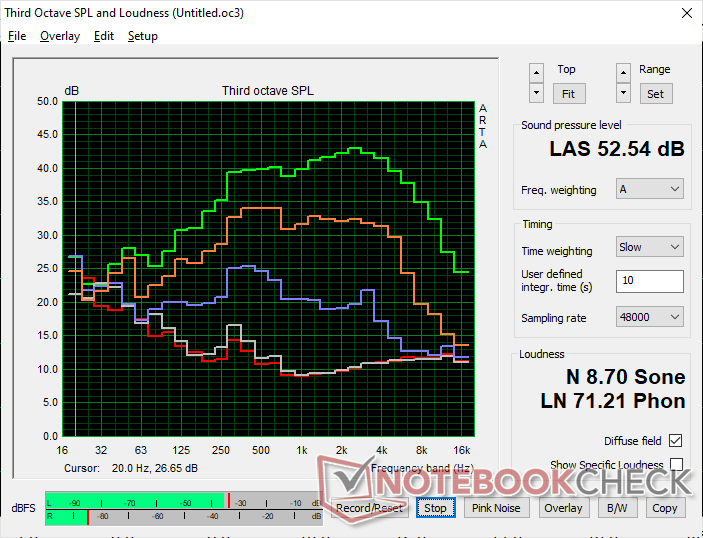Click the Top down arrow
The width and height of the screenshot is (703, 538).
(536, 93)
